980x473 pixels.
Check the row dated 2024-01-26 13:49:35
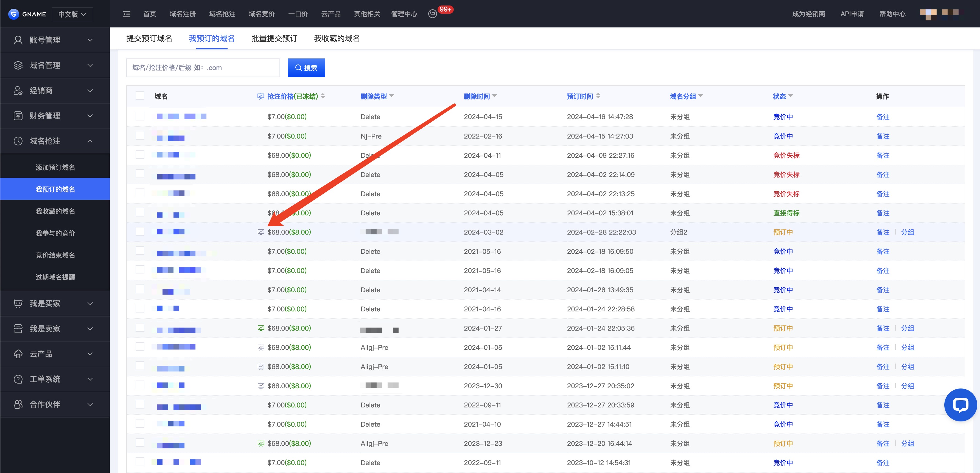(140, 289)
